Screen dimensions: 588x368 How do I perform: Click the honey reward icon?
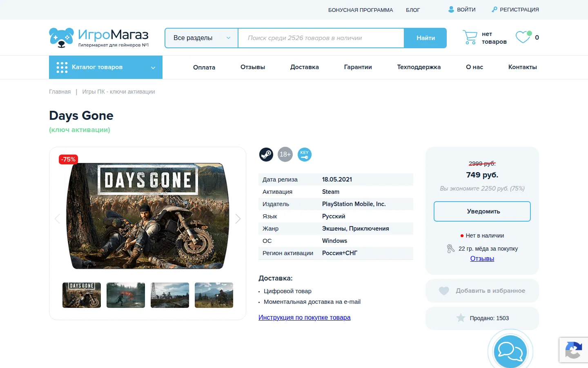pos(451,249)
